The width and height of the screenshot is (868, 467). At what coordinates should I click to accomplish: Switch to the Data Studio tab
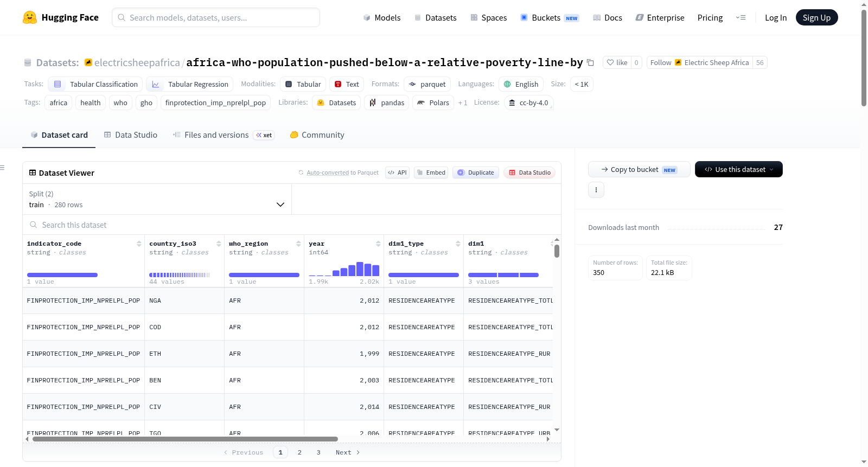point(131,135)
